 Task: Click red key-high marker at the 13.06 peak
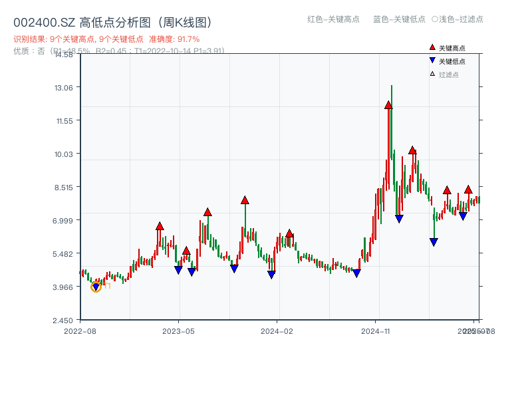(389, 104)
